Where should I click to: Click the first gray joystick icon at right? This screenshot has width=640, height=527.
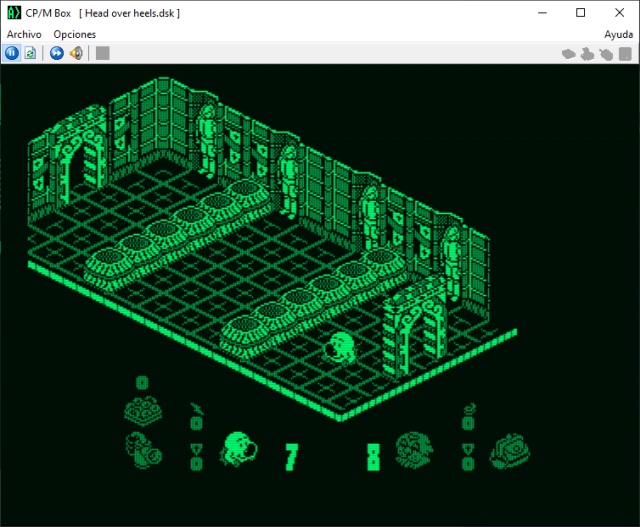click(569, 54)
